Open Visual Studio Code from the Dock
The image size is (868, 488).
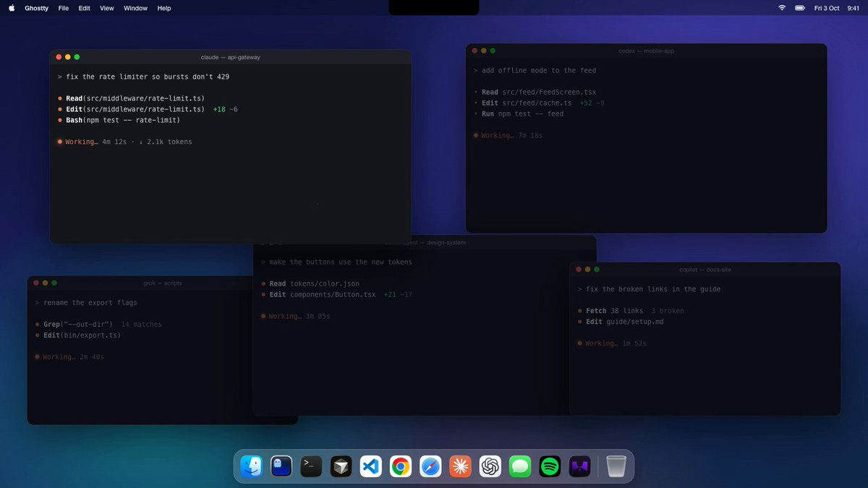[371, 466]
